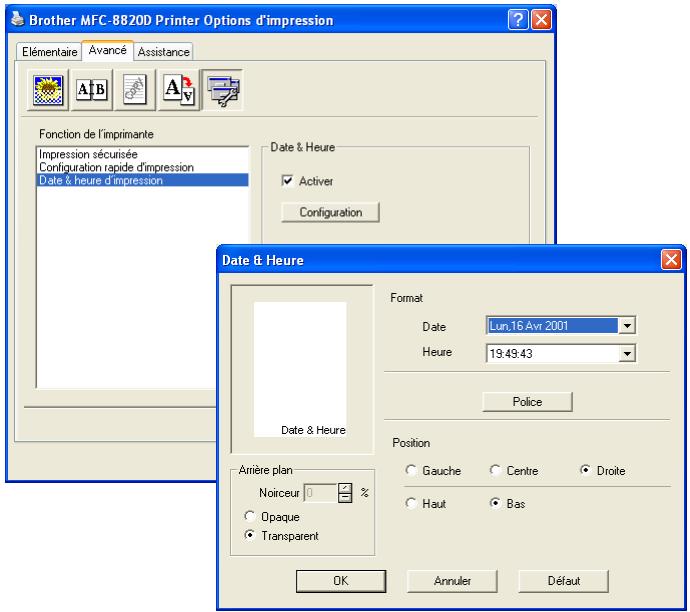Image resolution: width=690 pixels, height=612 pixels.
Task: Click the Défaut button
Action: tap(564, 581)
